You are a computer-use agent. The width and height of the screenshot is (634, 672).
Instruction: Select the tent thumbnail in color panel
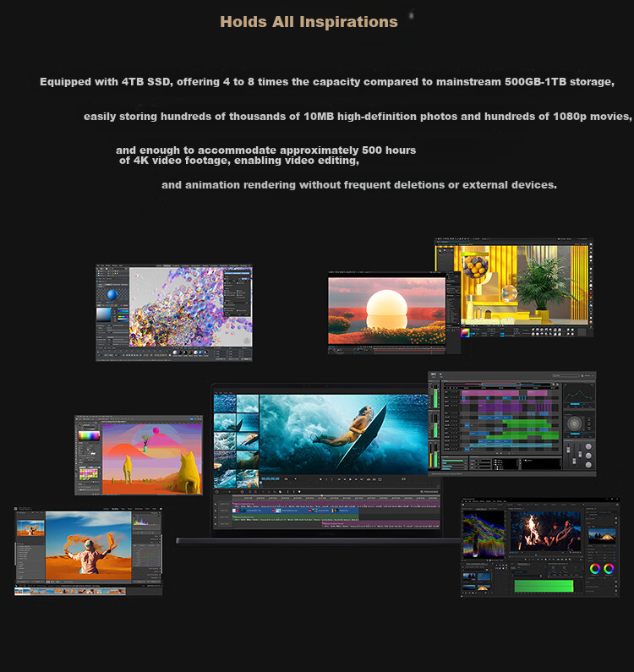point(602,536)
